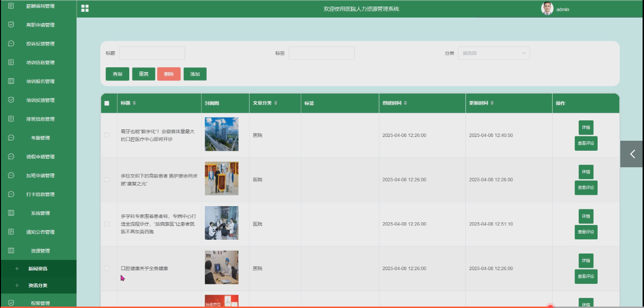Screen dimensions: 644x308
Task: Click the 重置 reset button
Action: click(x=143, y=74)
